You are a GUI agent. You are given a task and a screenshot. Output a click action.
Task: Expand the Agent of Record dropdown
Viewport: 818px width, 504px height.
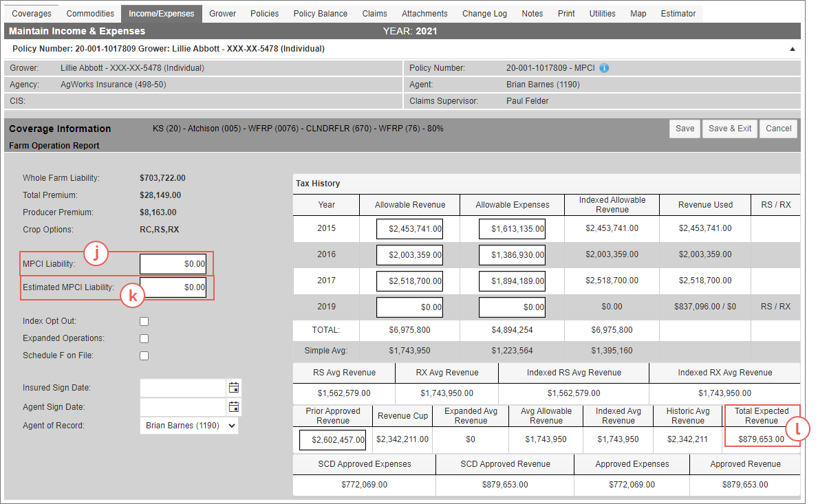(x=190, y=426)
